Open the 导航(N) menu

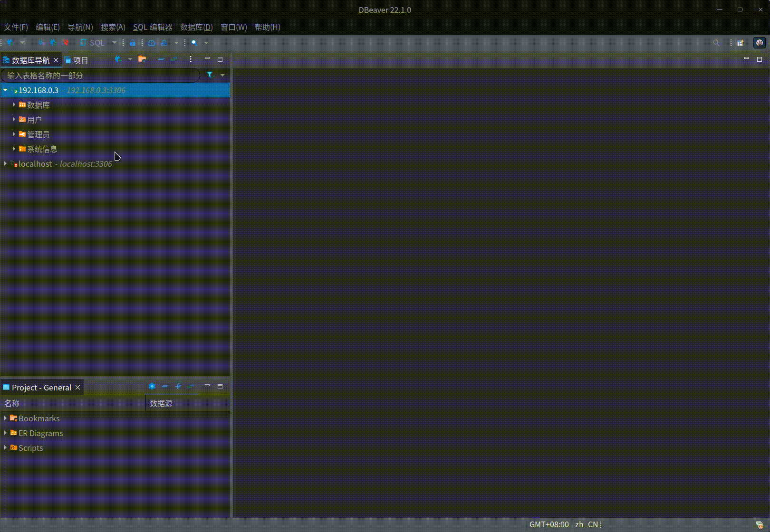80,27
